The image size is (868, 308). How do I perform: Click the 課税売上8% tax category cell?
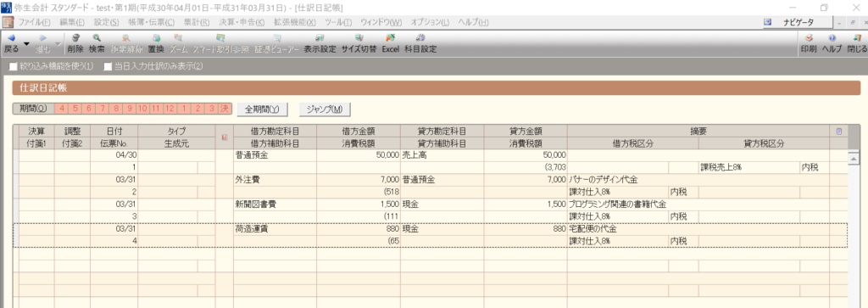tap(748, 167)
